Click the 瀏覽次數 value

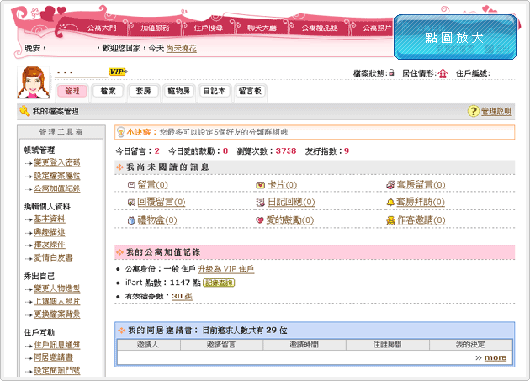point(286,151)
